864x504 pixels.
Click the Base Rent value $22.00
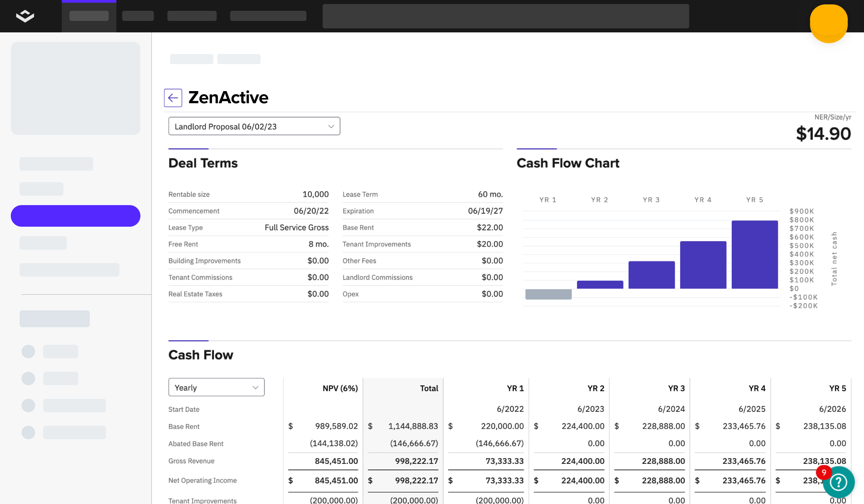point(490,227)
